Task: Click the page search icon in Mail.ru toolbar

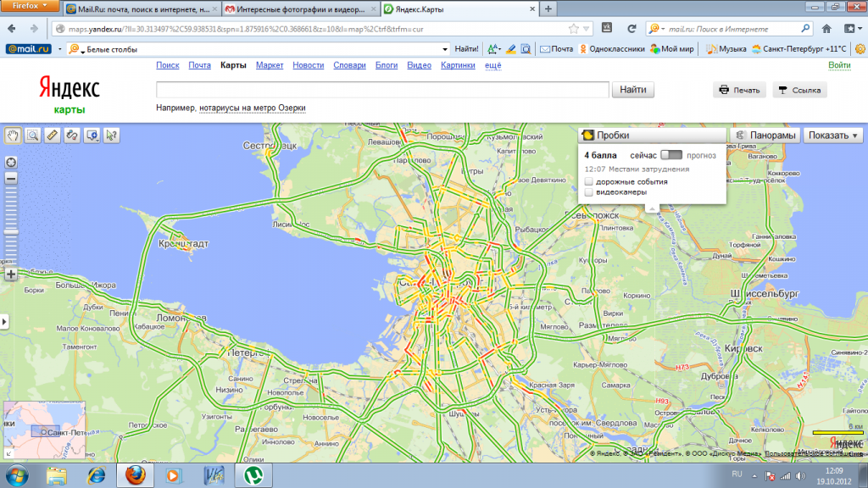Action: (x=526, y=49)
